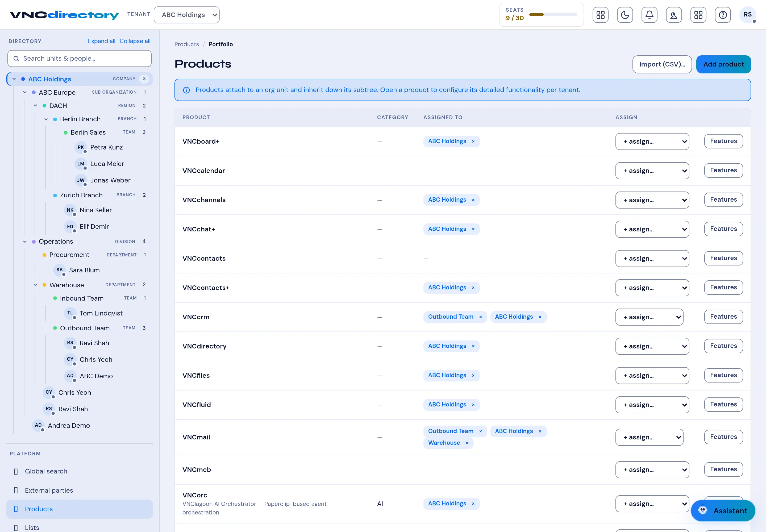Viewport: 766px width, 532px height.
Task: Open Products in the Platform menu
Action: point(79,509)
